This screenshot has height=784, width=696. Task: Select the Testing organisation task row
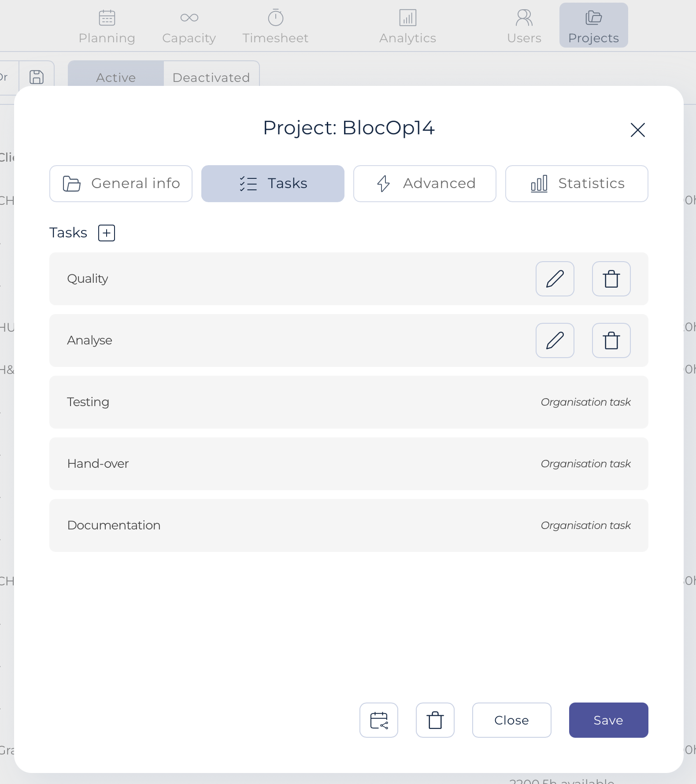pos(349,402)
